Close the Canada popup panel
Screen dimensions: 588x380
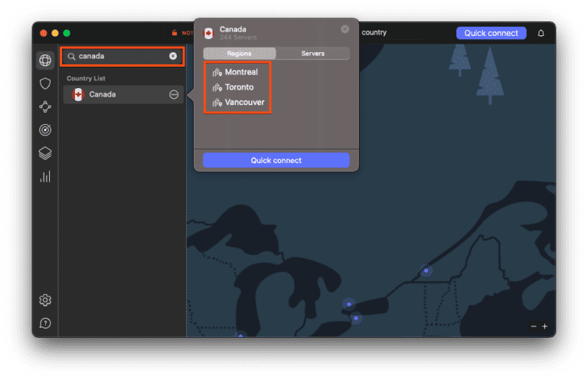click(x=345, y=29)
